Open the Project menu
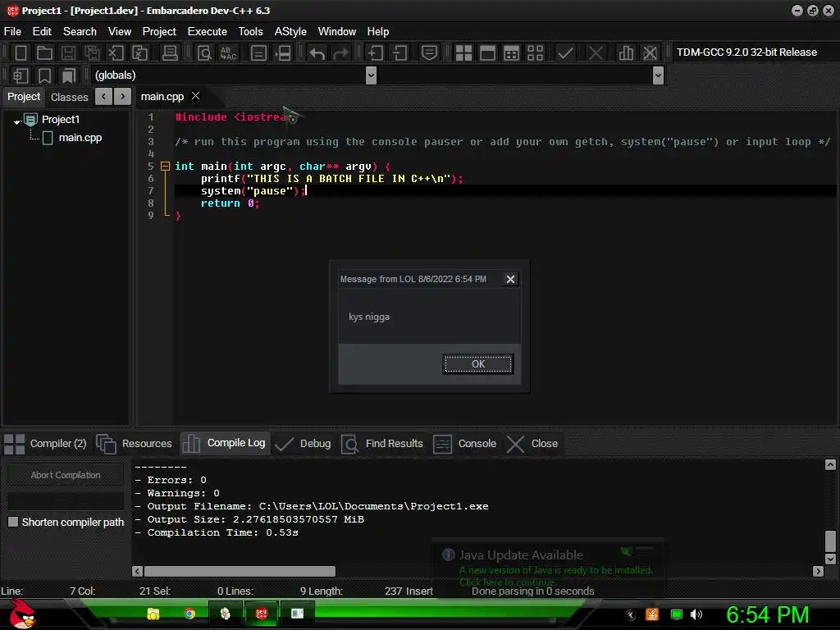 coord(159,32)
